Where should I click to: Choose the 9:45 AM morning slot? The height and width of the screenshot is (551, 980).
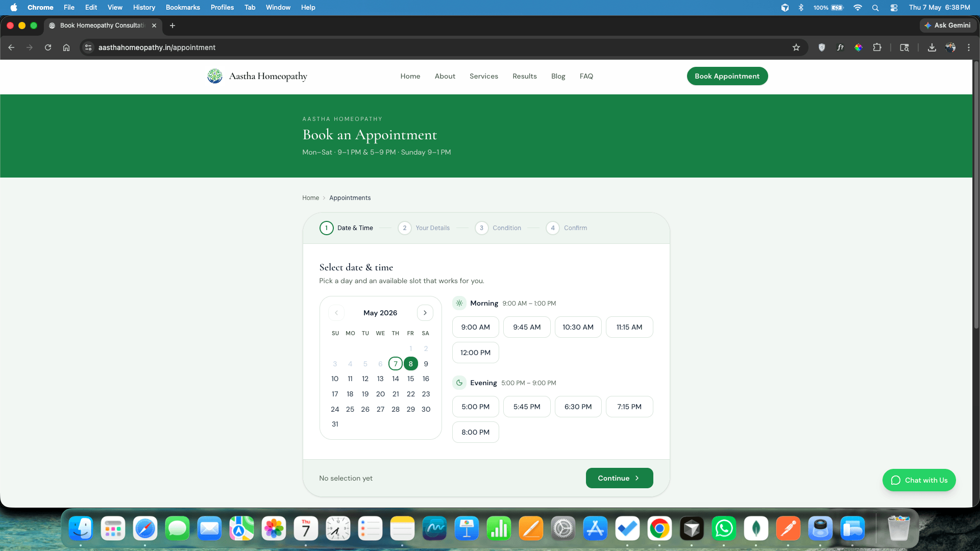tap(527, 327)
